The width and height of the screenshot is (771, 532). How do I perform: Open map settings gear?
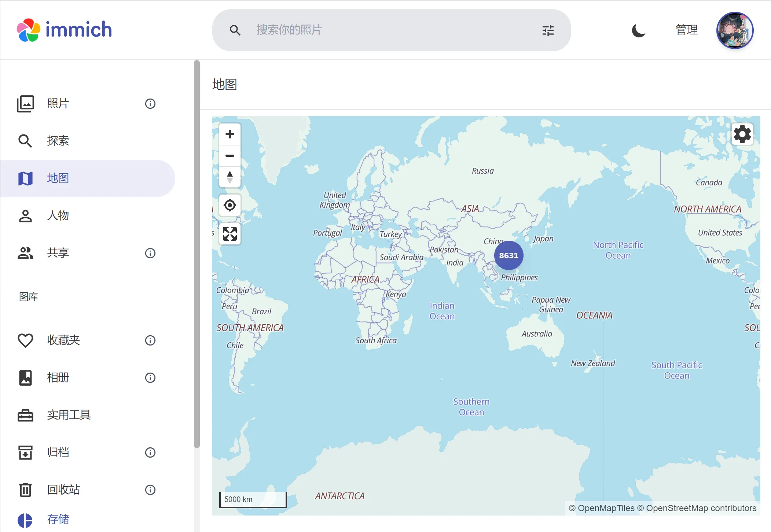point(742,134)
